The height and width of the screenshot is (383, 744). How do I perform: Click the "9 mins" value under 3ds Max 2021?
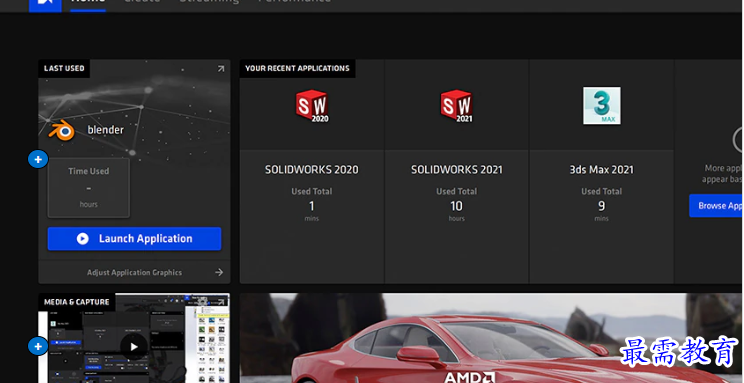[602, 210]
